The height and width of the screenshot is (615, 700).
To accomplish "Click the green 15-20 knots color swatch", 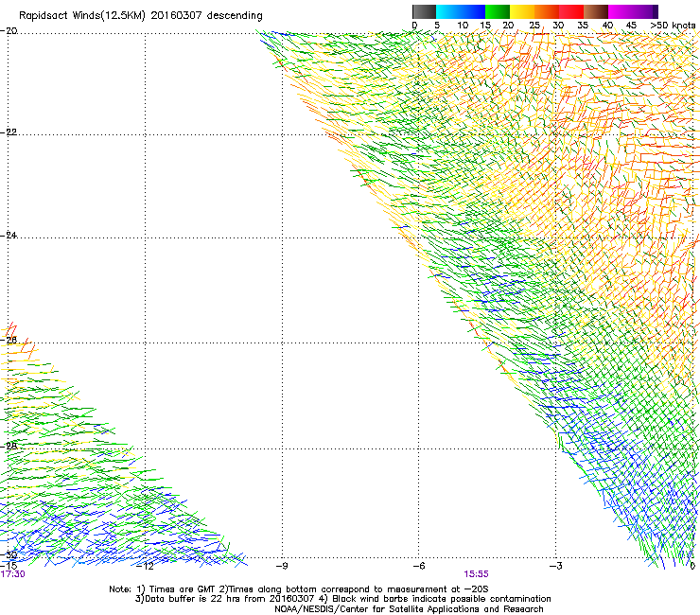I will tap(498, 11).
